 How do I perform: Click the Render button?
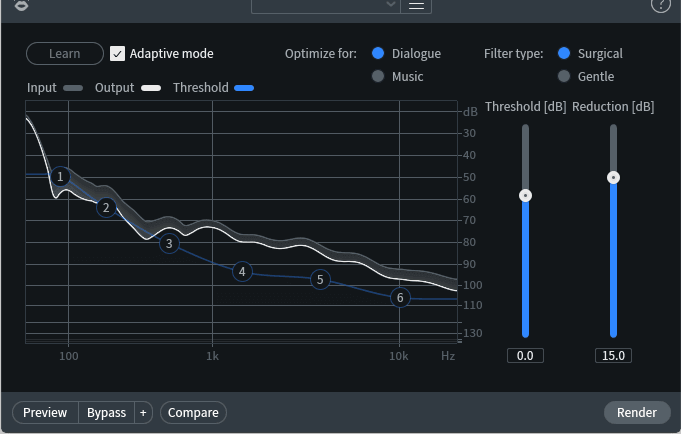point(637,412)
